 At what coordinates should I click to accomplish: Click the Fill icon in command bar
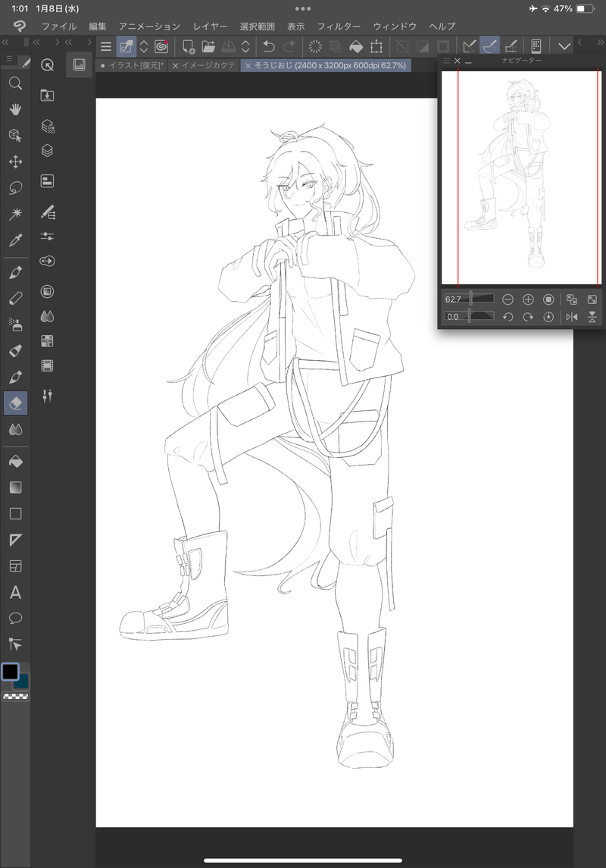tap(356, 46)
